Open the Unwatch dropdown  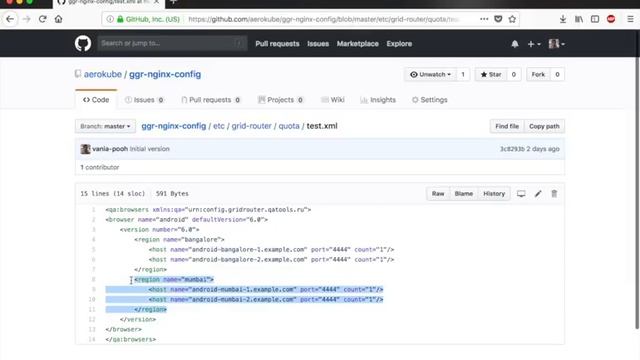point(430,74)
